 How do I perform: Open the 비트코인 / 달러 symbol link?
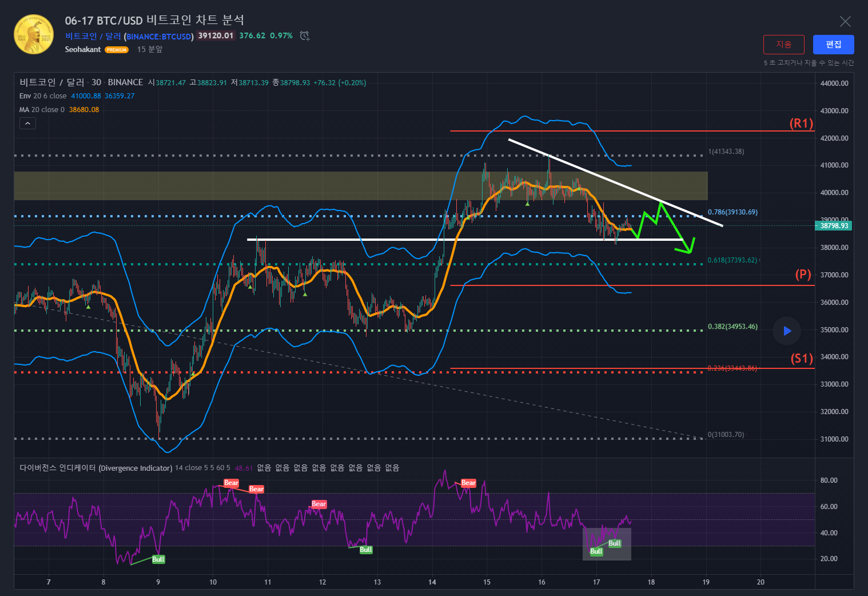(x=93, y=36)
